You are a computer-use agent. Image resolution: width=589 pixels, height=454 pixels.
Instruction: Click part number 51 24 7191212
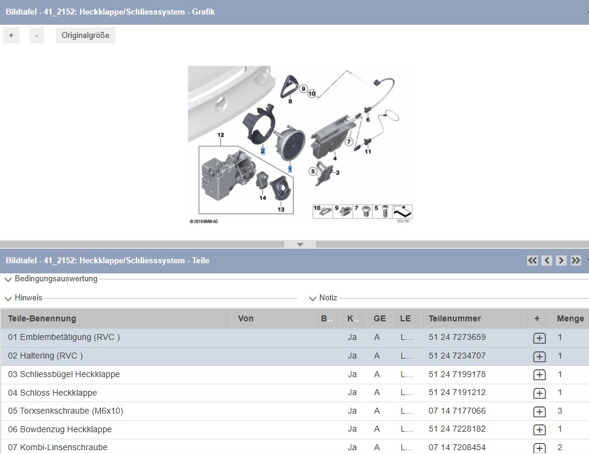[457, 392]
